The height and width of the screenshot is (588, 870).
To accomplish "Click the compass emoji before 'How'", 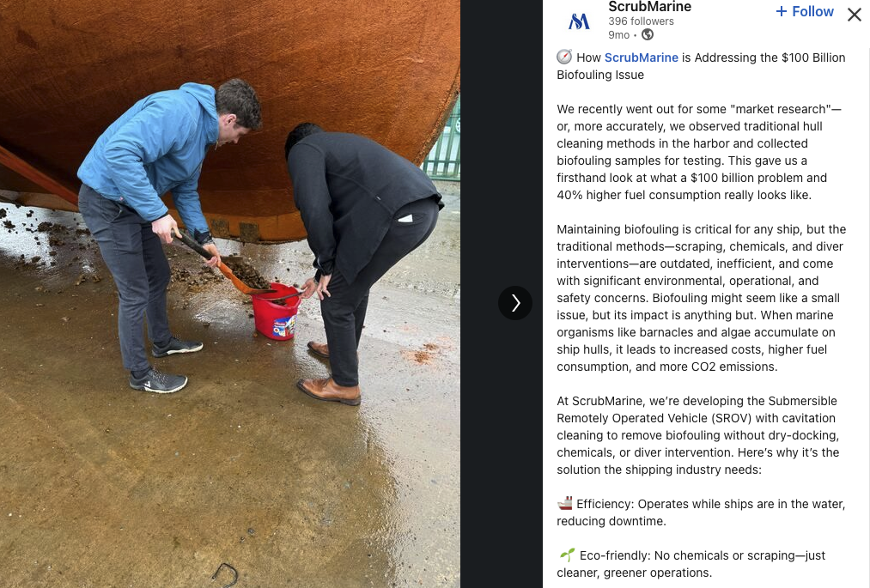I will [x=564, y=58].
